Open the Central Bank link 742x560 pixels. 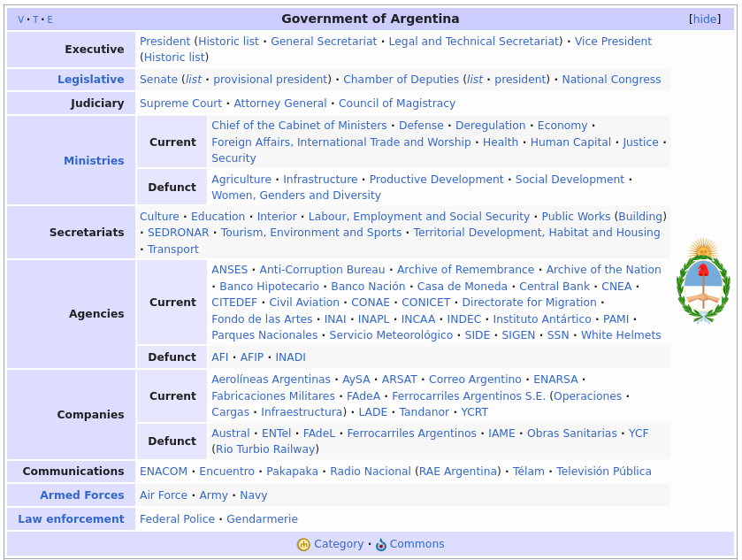coord(555,287)
